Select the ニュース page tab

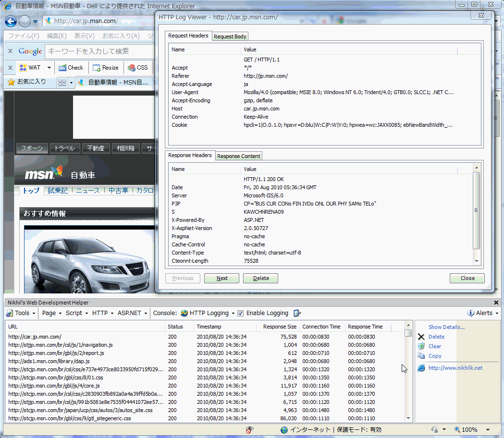coord(88,190)
